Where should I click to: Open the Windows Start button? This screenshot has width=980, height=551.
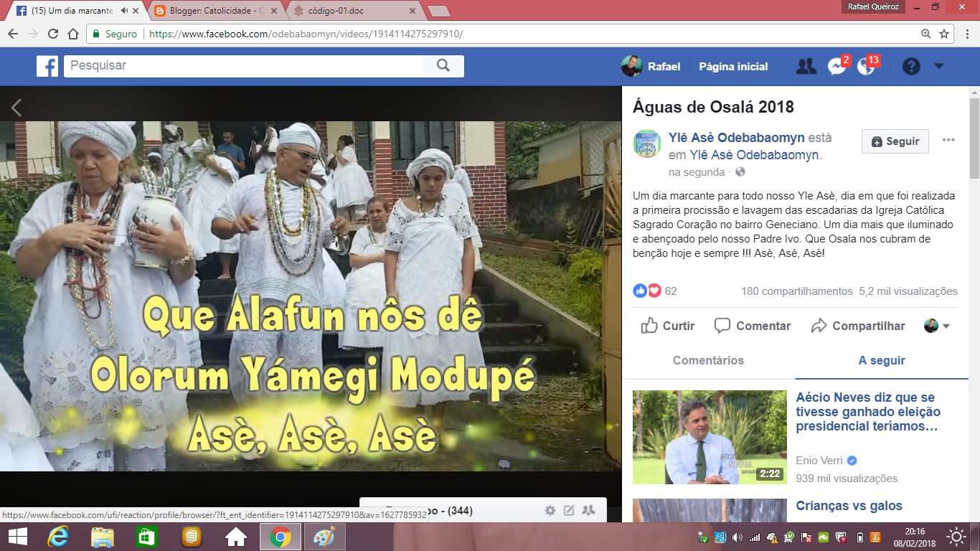[17, 537]
